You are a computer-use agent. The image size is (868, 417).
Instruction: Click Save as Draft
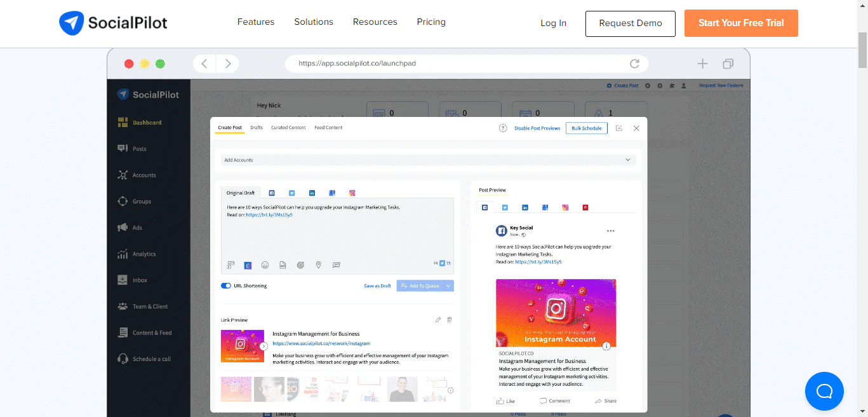(377, 286)
